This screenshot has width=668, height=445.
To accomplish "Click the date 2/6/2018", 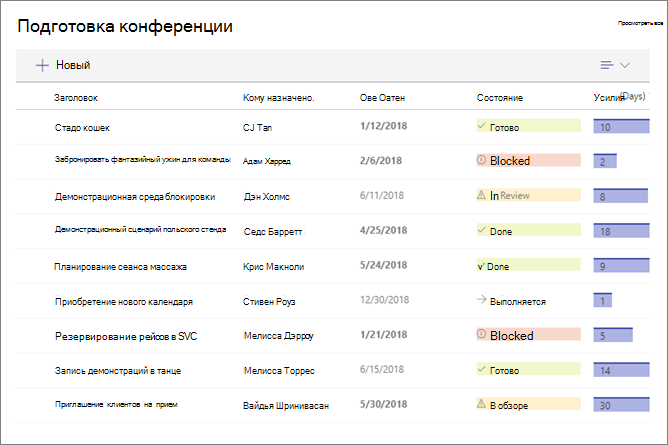I will (381, 161).
